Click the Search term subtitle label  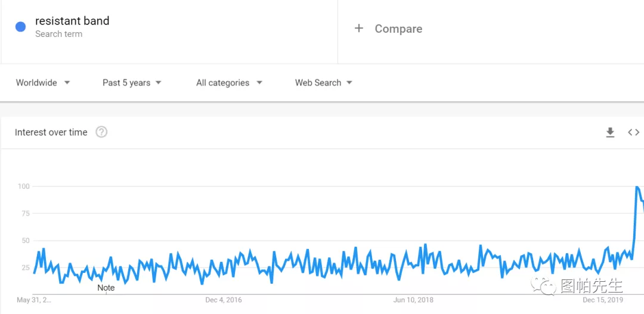pyautogui.click(x=58, y=34)
